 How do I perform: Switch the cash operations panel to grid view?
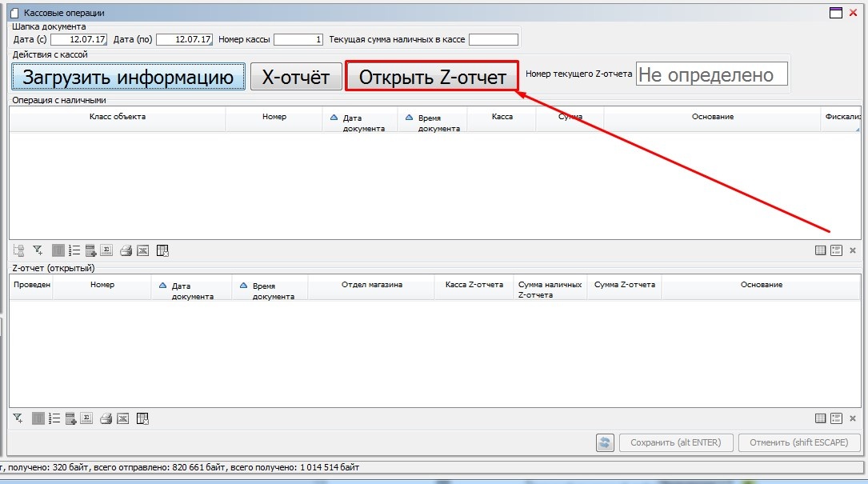point(820,250)
